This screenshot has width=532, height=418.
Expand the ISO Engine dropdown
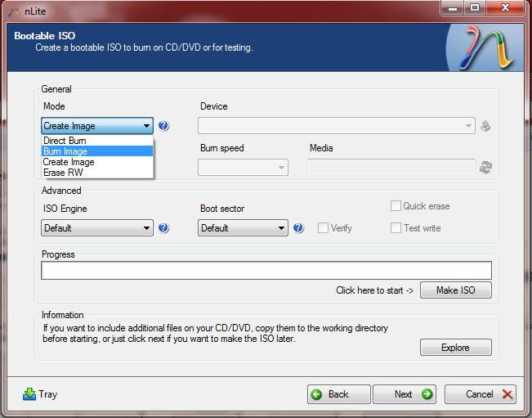coord(97,228)
